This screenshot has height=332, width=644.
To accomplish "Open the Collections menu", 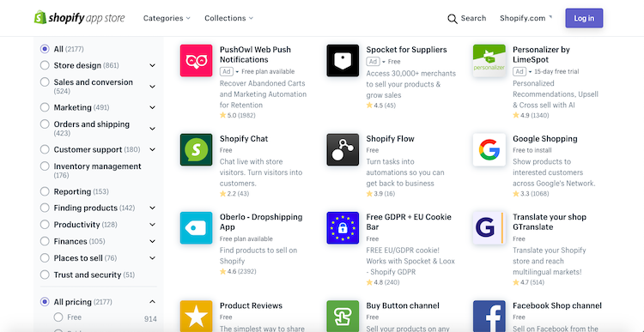I will (228, 18).
